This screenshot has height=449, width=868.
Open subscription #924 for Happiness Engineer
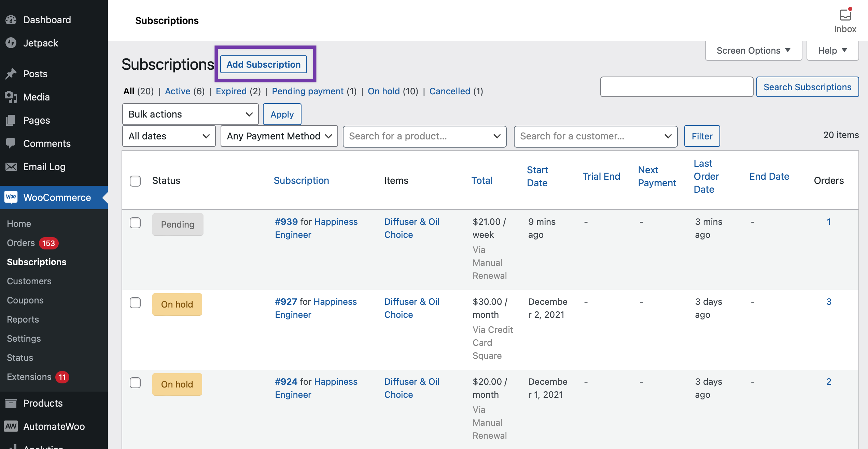286,381
